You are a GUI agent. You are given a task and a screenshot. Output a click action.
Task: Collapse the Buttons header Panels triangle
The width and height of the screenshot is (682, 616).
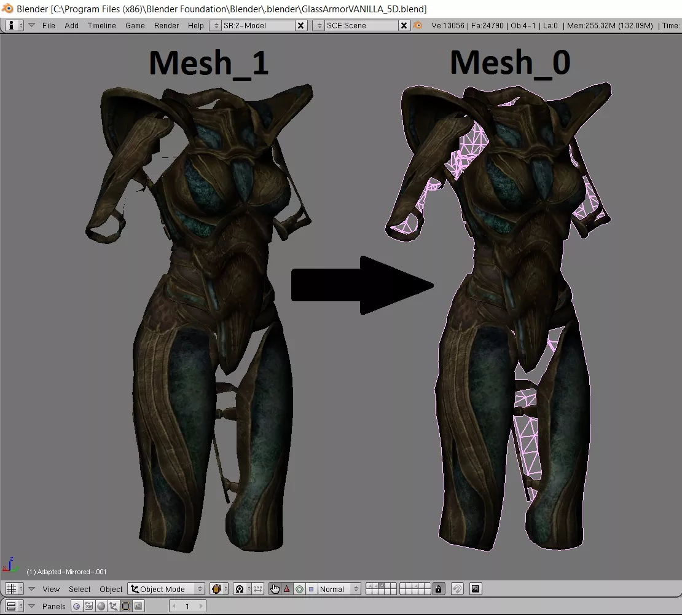(x=32, y=606)
